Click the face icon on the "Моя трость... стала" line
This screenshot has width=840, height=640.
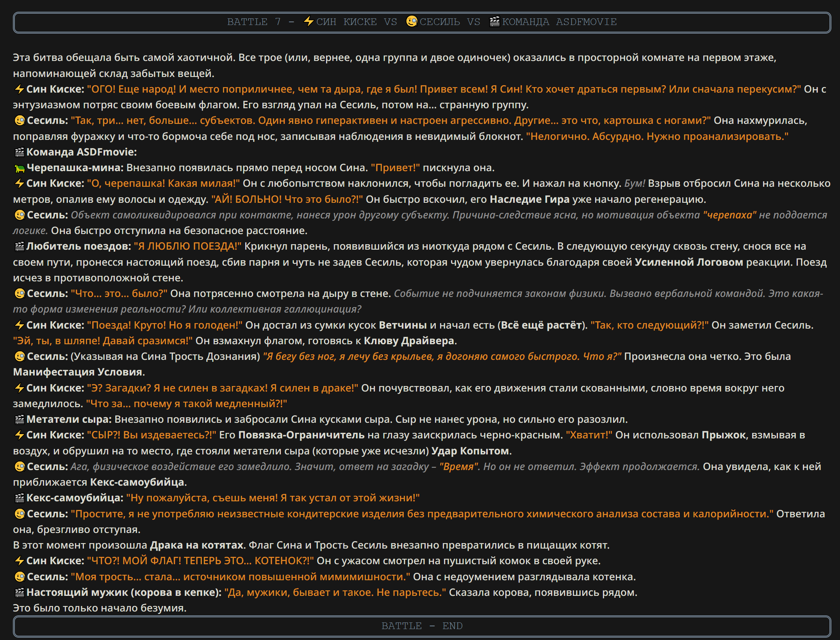20,577
